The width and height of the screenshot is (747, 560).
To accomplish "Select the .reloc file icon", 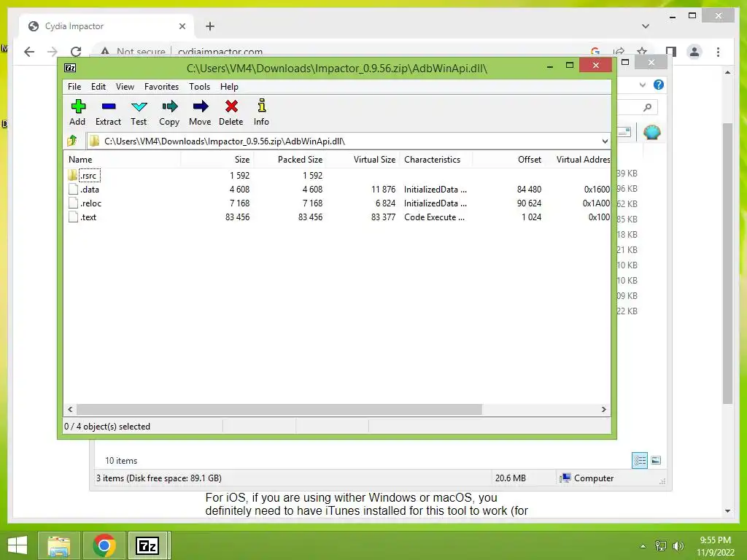I will click(x=73, y=203).
